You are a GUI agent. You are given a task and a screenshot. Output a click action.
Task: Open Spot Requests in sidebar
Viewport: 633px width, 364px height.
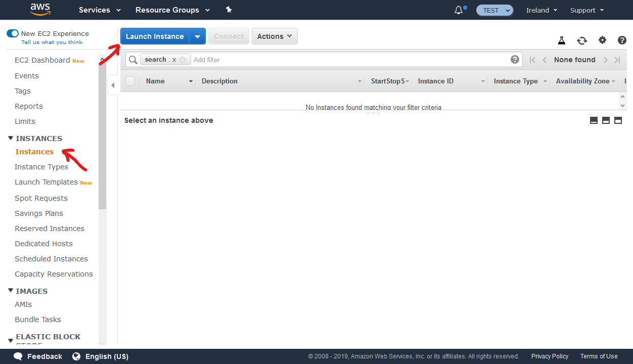pyautogui.click(x=41, y=198)
